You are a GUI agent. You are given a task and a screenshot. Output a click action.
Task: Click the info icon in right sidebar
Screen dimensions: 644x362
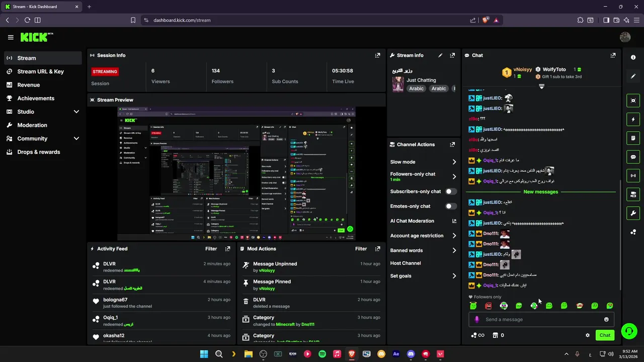[x=633, y=57]
